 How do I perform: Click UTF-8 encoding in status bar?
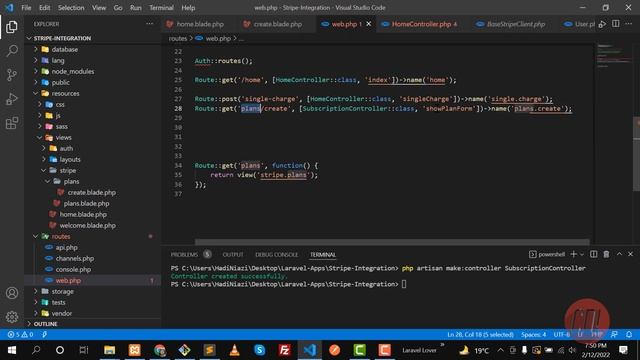(562, 335)
